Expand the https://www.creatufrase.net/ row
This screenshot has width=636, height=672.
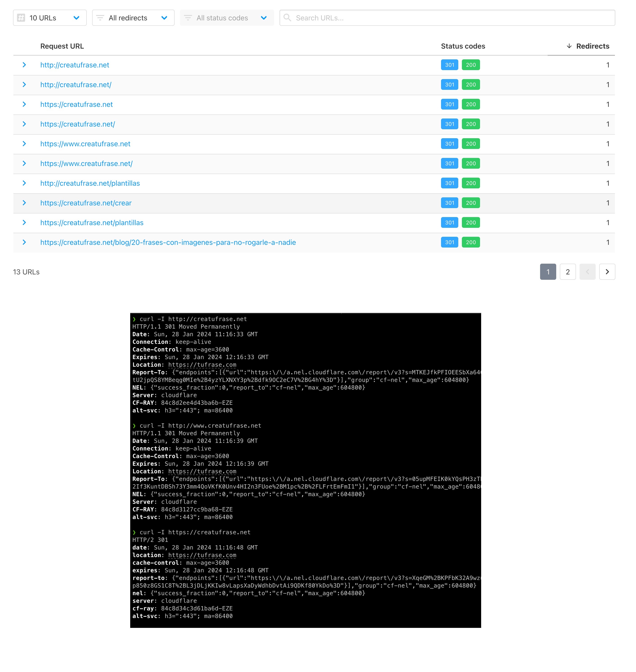point(24,163)
